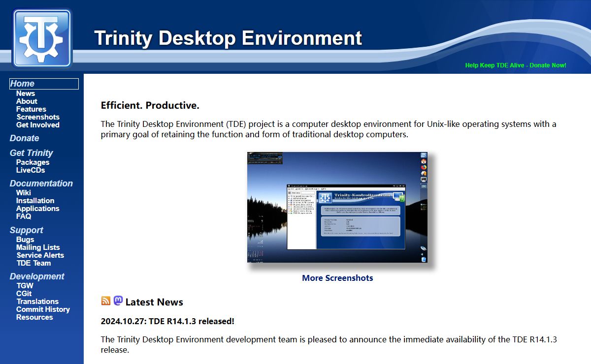Click the 'Efficient. Productive.' heading
Screen dimensions: 591x364
click(150, 105)
